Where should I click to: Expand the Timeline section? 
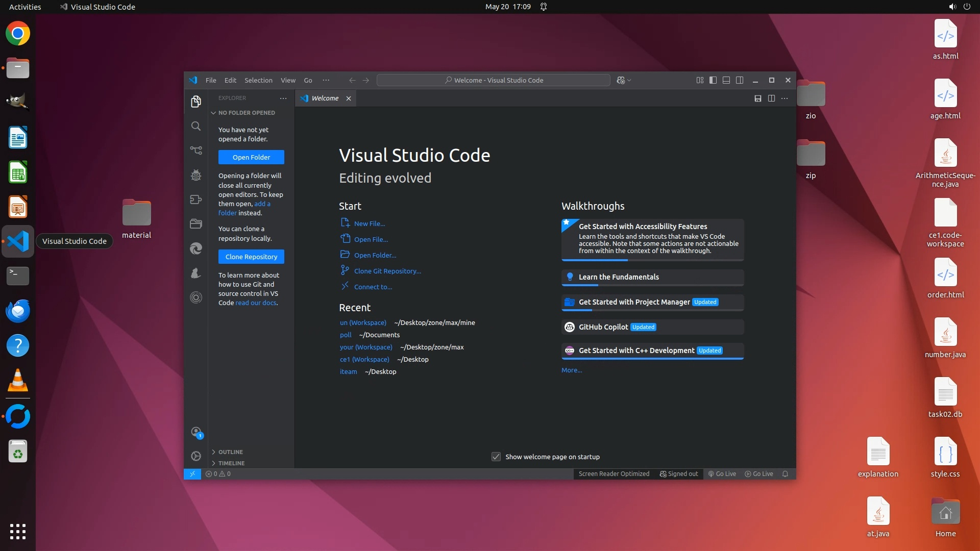[231, 463]
